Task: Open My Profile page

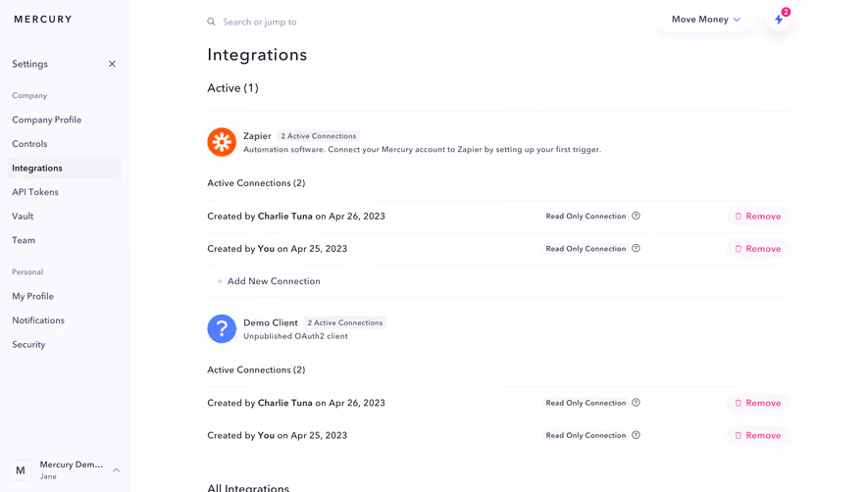Action: (32, 296)
